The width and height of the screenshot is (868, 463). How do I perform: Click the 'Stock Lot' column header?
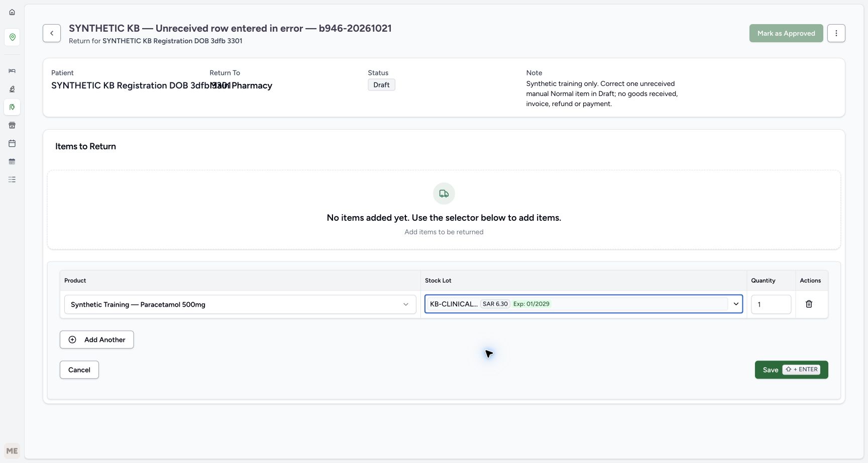coord(438,281)
